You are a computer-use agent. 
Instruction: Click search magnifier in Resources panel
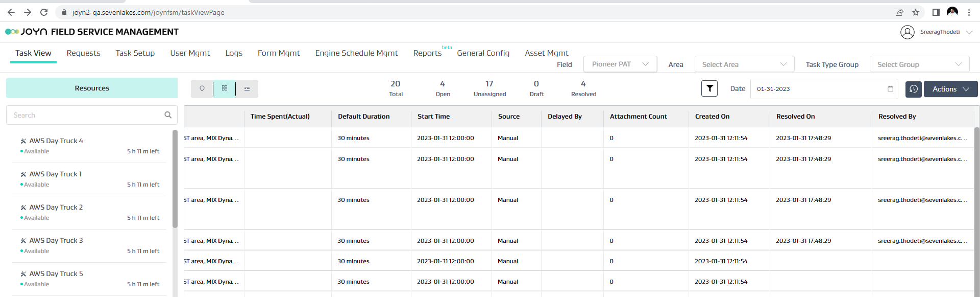168,115
